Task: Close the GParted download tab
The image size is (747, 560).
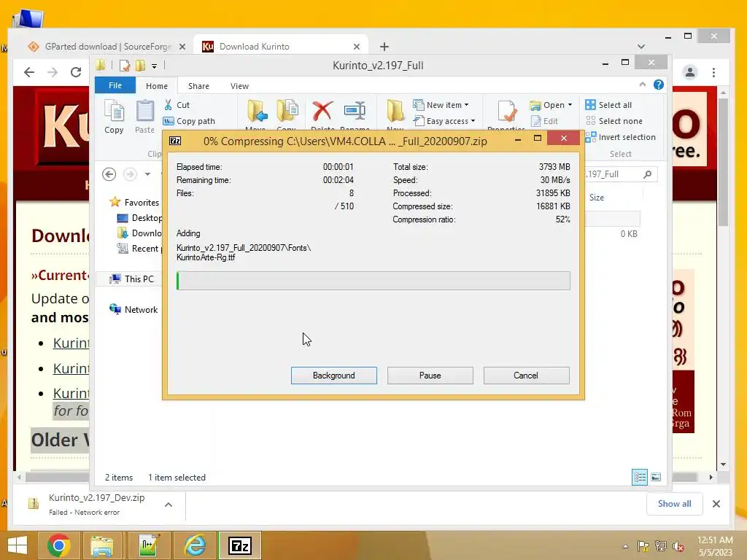Action: [182, 47]
